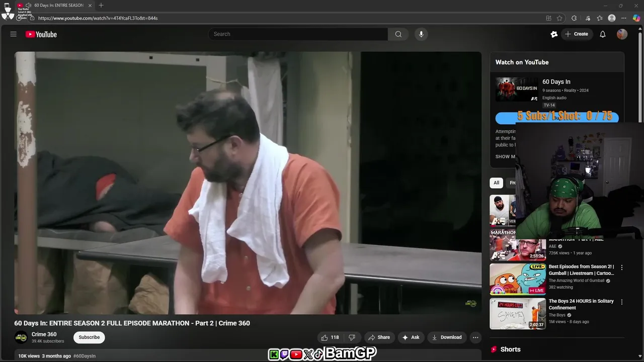Click The Amazing World of Gumball channel
Screen dimensions: 644x362
click(577, 281)
